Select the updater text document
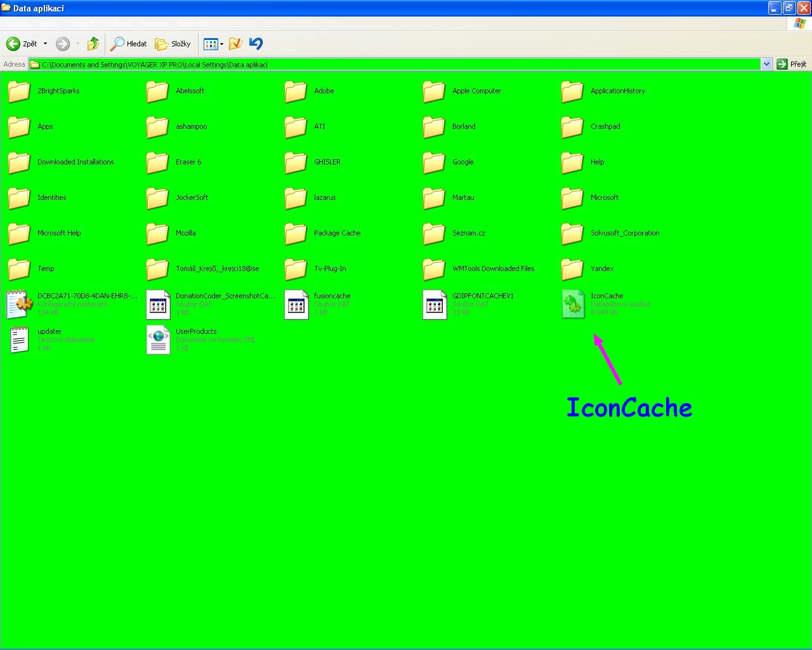 click(20, 340)
